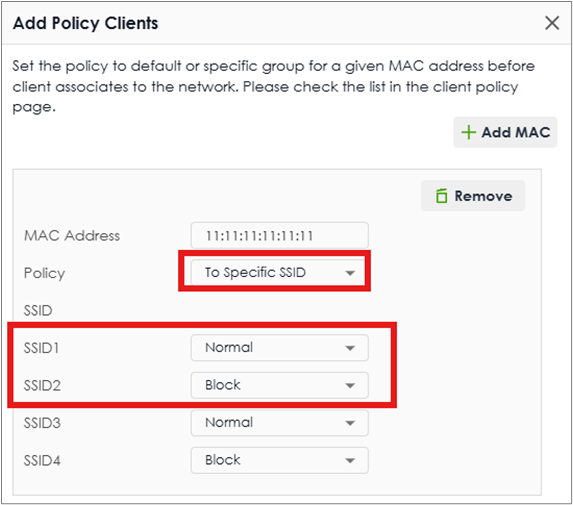The width and height of the screenshot is (573, 505).
Task: Click the SSID2 dropdown arrow
Action: (350, 385)
